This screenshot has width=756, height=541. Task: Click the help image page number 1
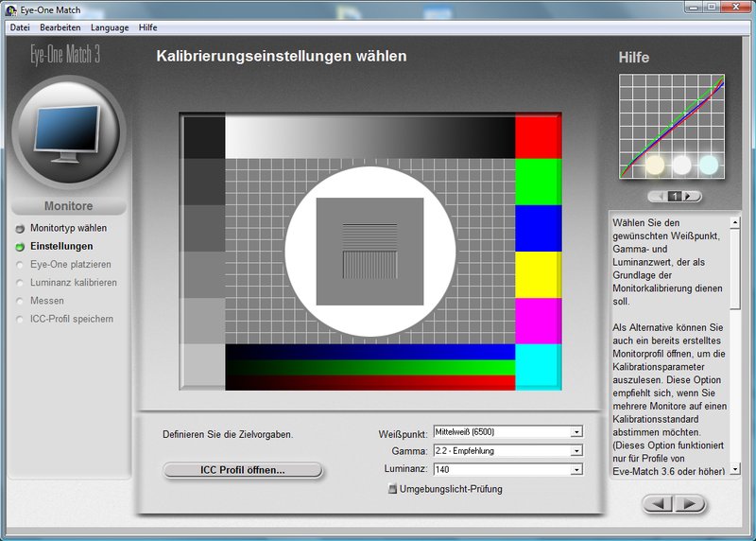pos(675,196)
